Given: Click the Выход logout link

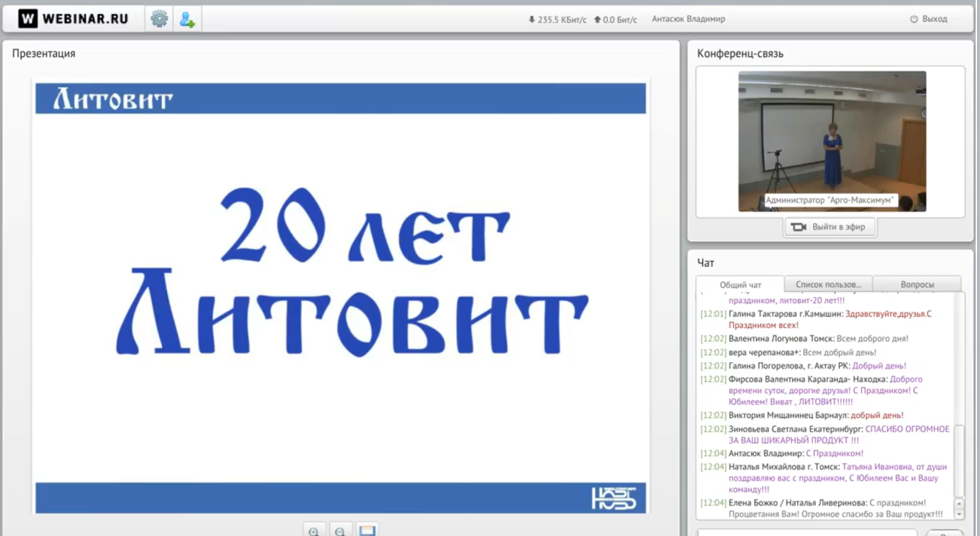Looking at the screenshot, I should coord(929,19).
